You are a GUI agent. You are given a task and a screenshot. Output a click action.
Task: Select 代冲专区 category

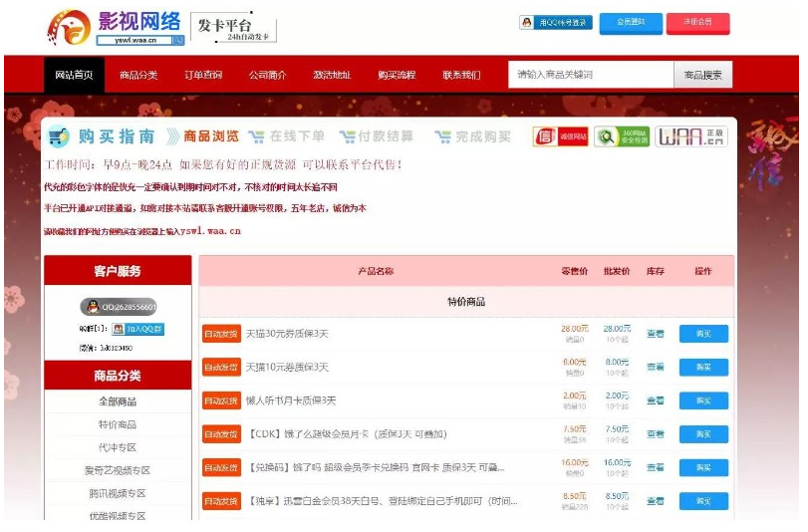[118, 447]
